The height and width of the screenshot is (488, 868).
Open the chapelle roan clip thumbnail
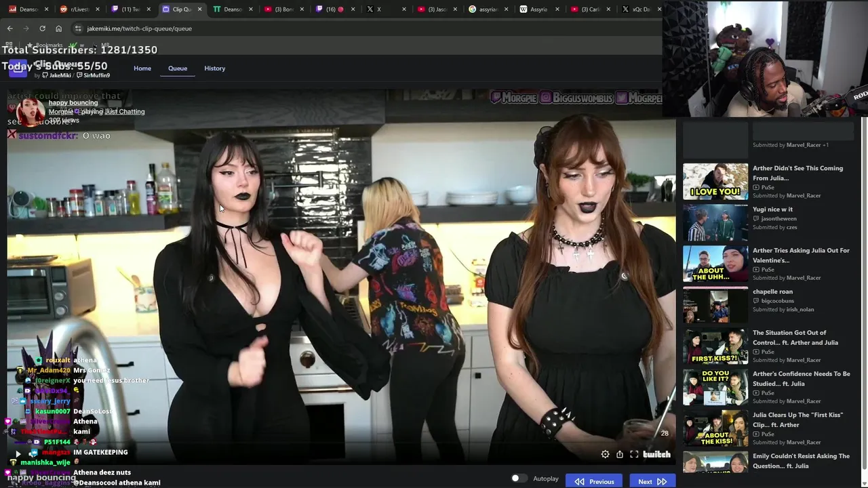tap(715, 305)
